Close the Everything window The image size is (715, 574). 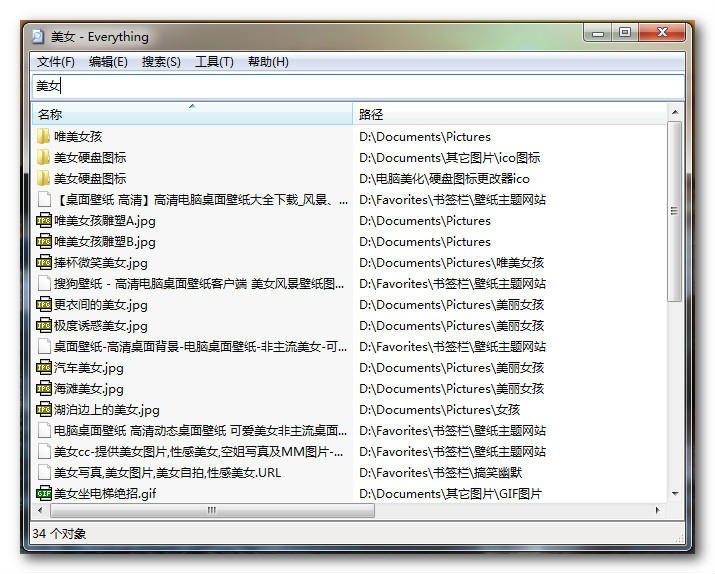point(662,33)
